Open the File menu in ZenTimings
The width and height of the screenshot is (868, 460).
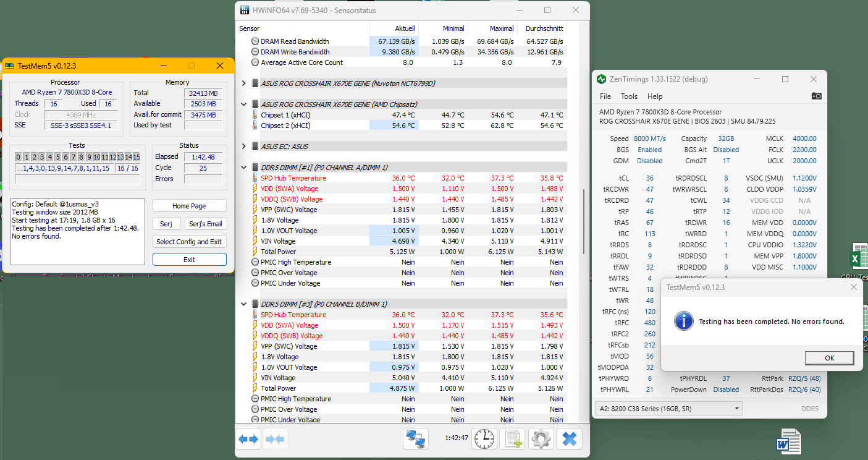click(605, 96)
